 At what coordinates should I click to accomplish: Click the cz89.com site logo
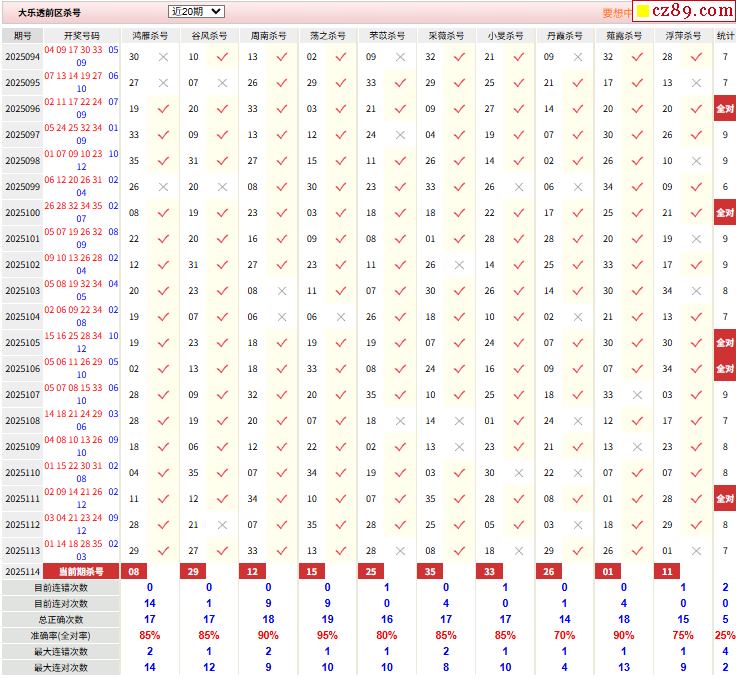(684, 12)
